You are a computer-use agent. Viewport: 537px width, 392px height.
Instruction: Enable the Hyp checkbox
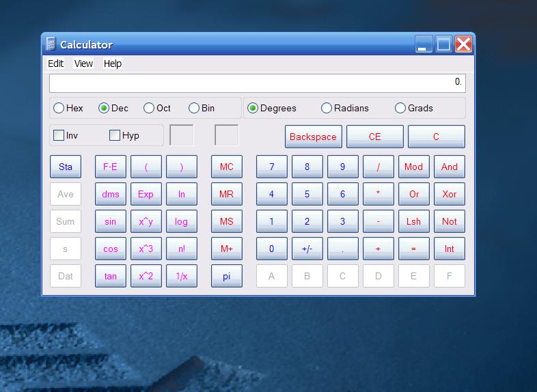point(124,135)
